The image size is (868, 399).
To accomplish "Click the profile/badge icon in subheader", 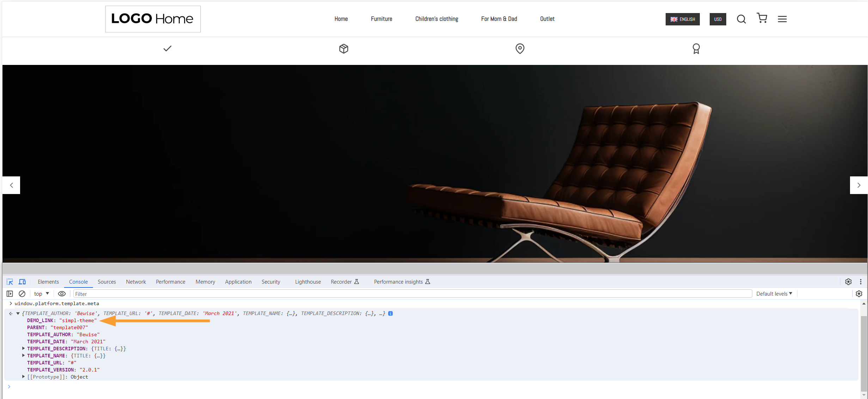I will coord(696,49).
